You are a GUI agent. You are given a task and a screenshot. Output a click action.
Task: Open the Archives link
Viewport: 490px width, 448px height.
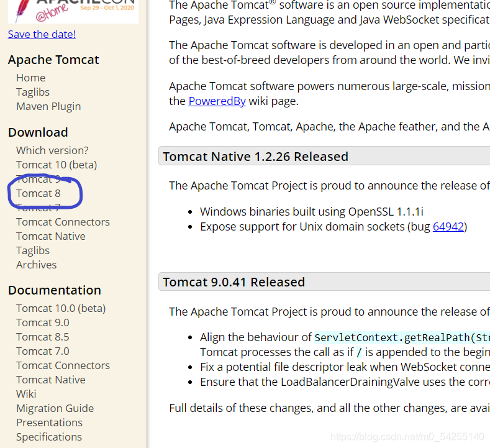pos(36,265)
